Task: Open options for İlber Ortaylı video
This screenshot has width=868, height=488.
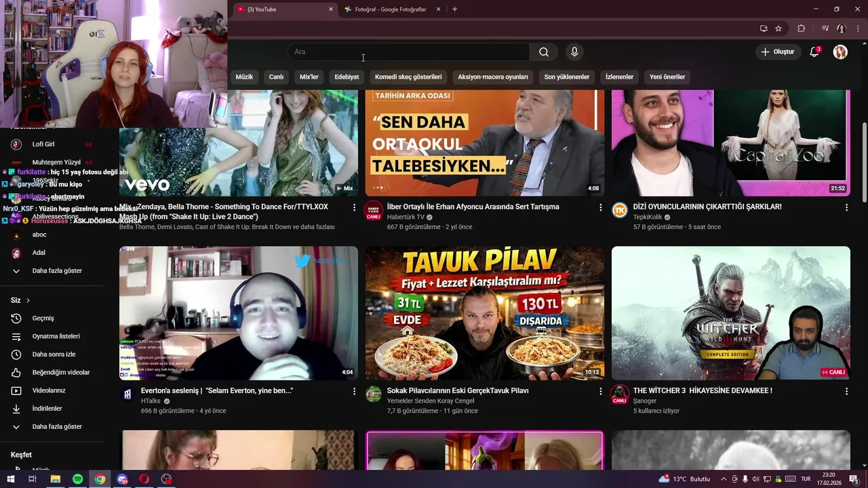Action: (x=600, y=207)
